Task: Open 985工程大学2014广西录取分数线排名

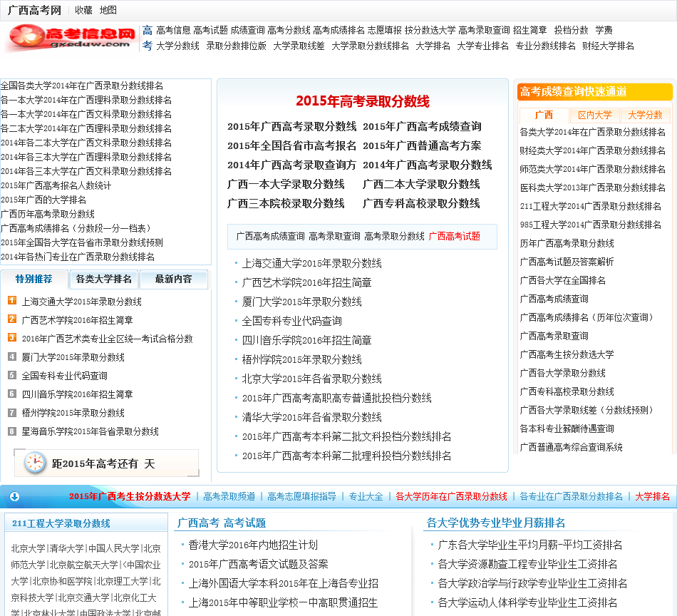Action: 590,225
